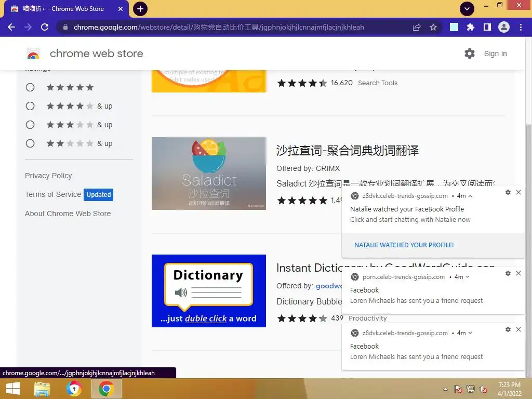View site info via the padlock icon
The width and height of the screenshot is (532, 399).
pos(65,27)
